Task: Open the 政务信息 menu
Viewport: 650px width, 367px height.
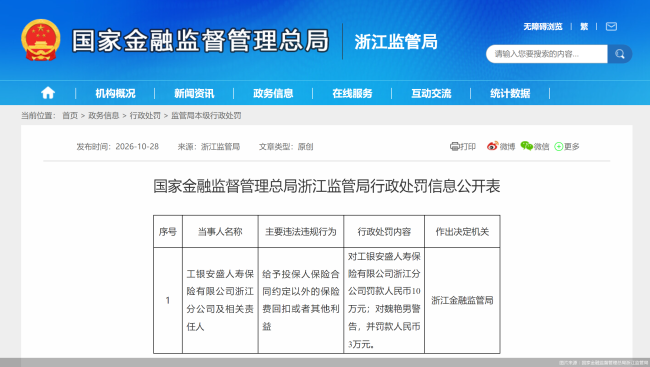Action: [x=273, y=93]
